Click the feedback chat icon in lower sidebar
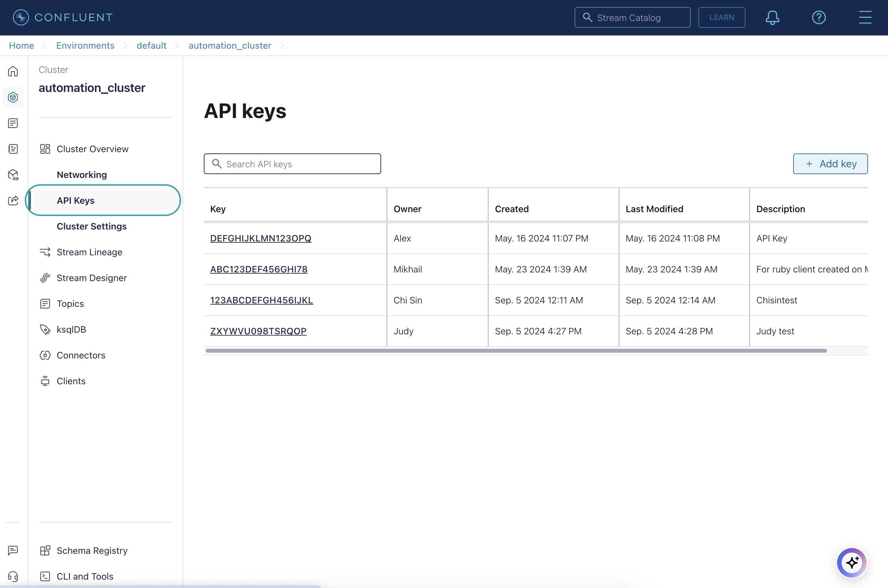 point(13,550)
